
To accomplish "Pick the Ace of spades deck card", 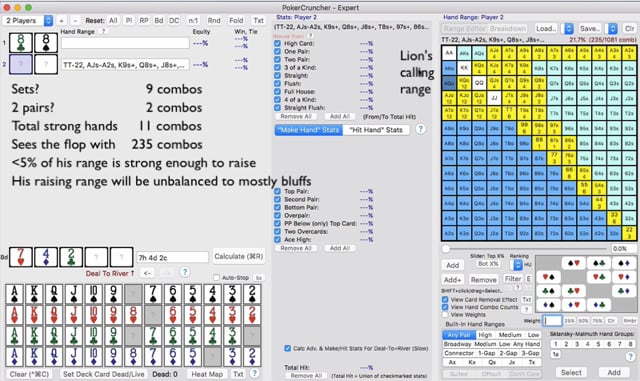I will (15, 294).
